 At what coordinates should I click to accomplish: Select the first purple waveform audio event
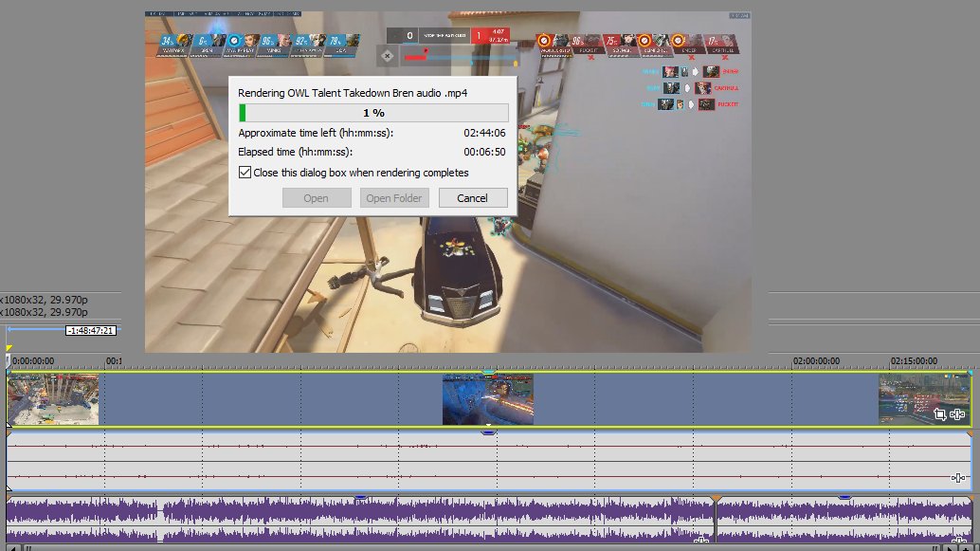[x=360, y=519]
